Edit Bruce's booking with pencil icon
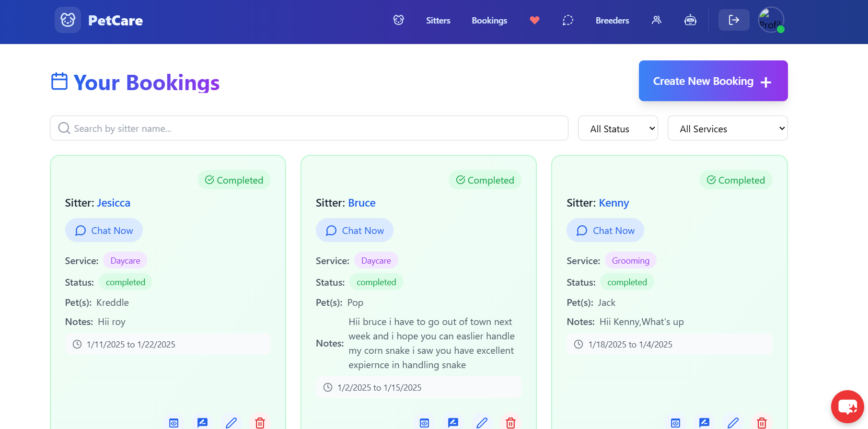The image size is (868, 429). [x=482, y=423]
